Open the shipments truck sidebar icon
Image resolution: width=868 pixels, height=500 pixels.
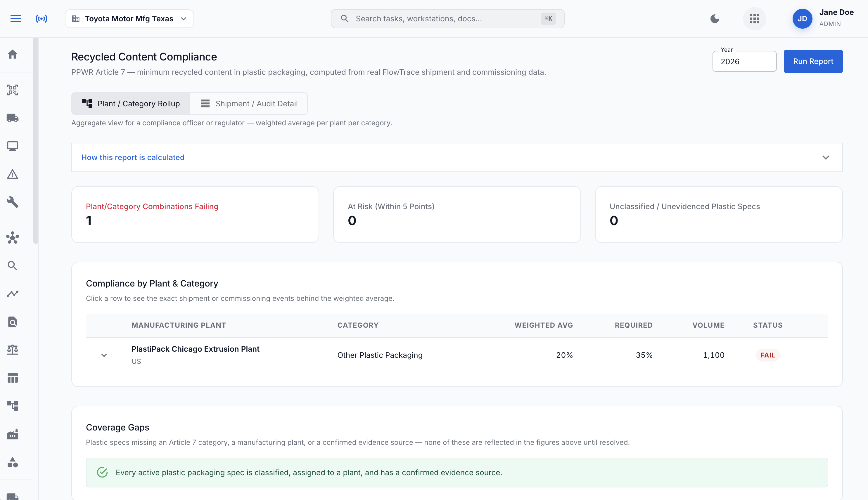pos(13,118)
